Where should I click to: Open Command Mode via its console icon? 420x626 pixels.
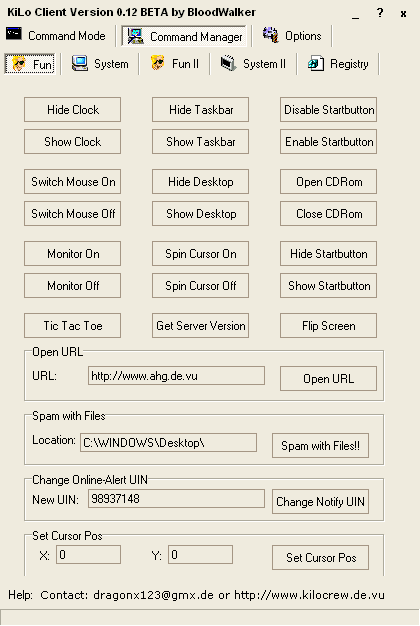14,34
